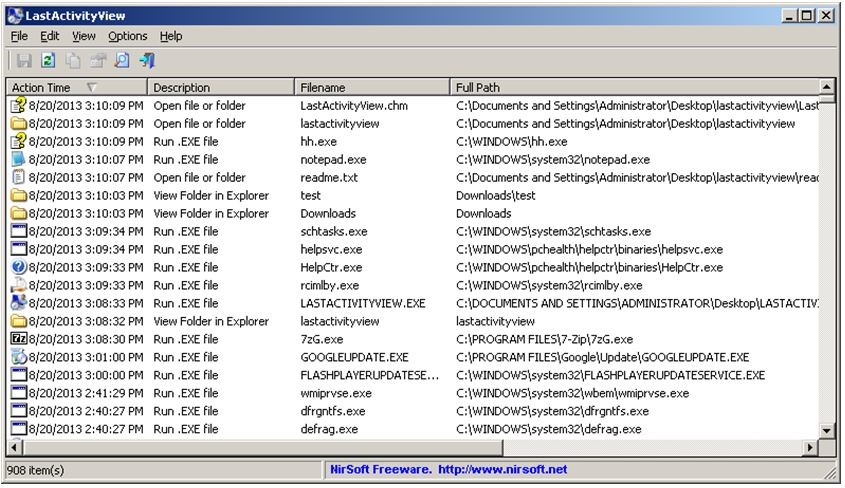Click the GOOGLEUPDATE.EXE row update icon
This screenshot has height=488, width=845.
[x=19, y=357]
